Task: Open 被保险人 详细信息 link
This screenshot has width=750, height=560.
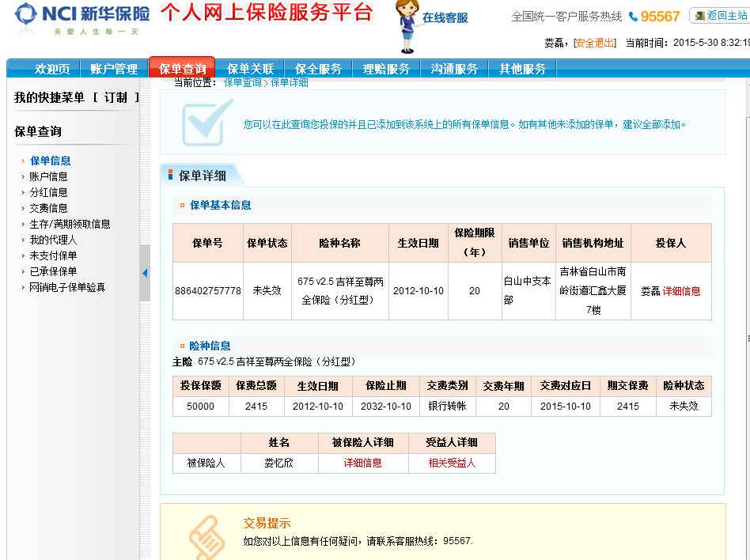Action: [x=362, y=463]
